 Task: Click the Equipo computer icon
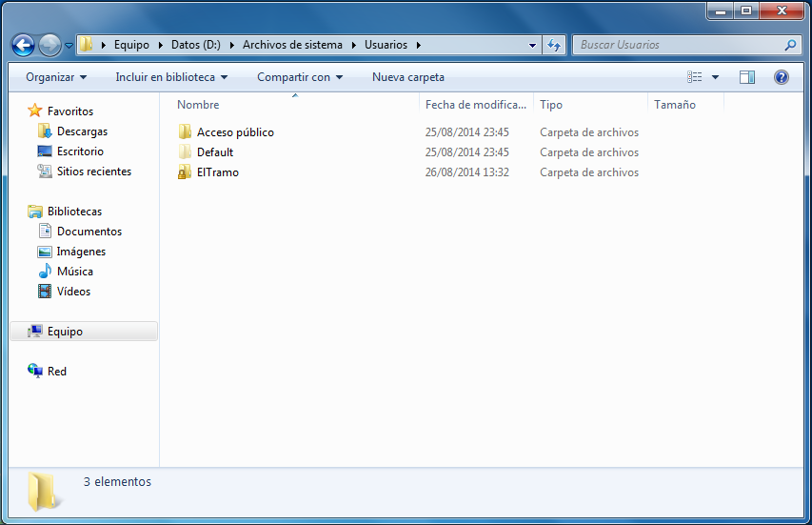pyautogui.click(x=34, y=332)
